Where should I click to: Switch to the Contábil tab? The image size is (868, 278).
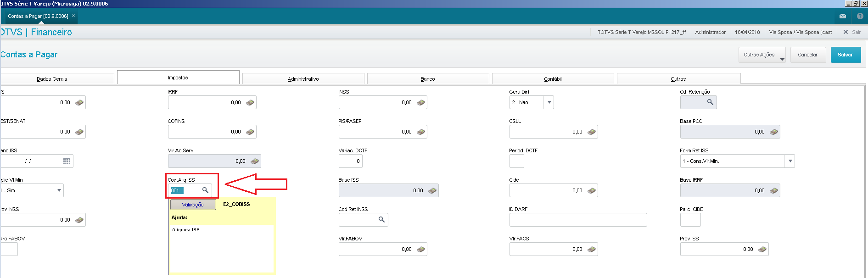[x=553, y=79]
